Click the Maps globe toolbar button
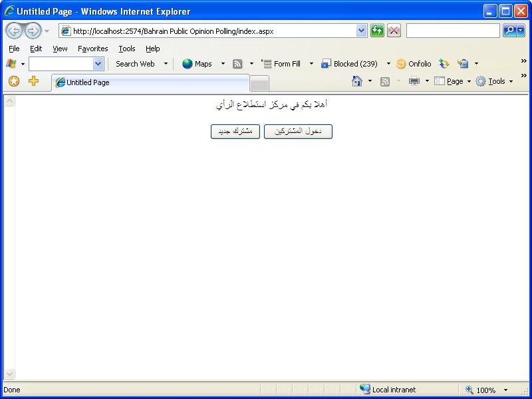 (197, 64)
